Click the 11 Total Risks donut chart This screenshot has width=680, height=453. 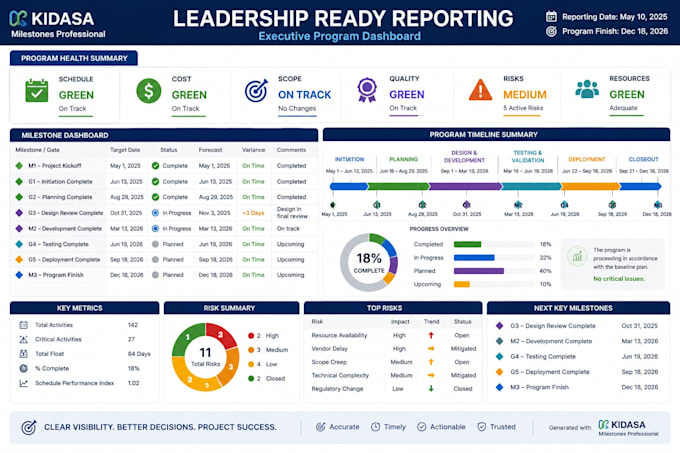(x=206, y=357)
